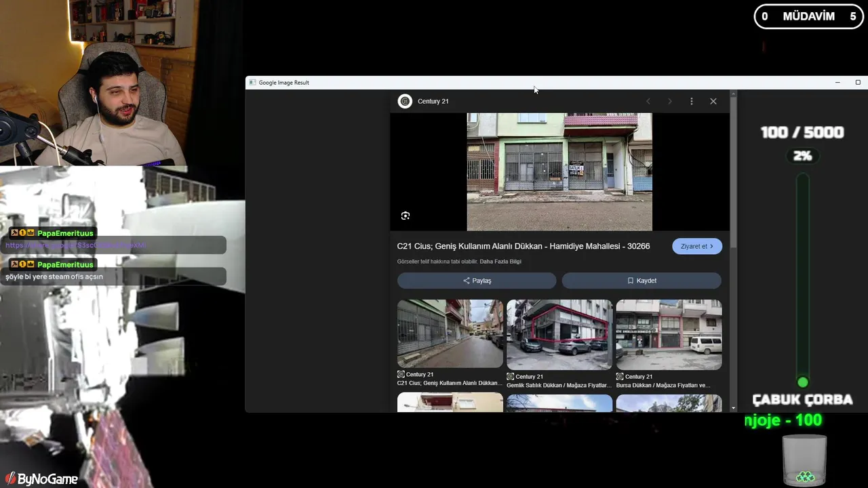Maximize the Google Image Result window

click(x=858, y=82)
